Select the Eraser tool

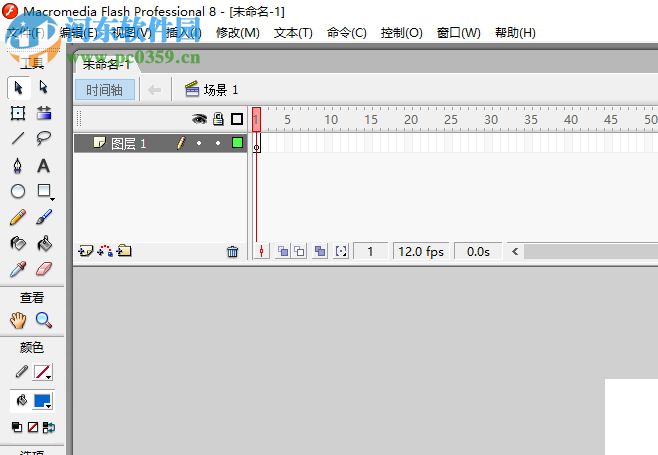[x=44, y=269]
